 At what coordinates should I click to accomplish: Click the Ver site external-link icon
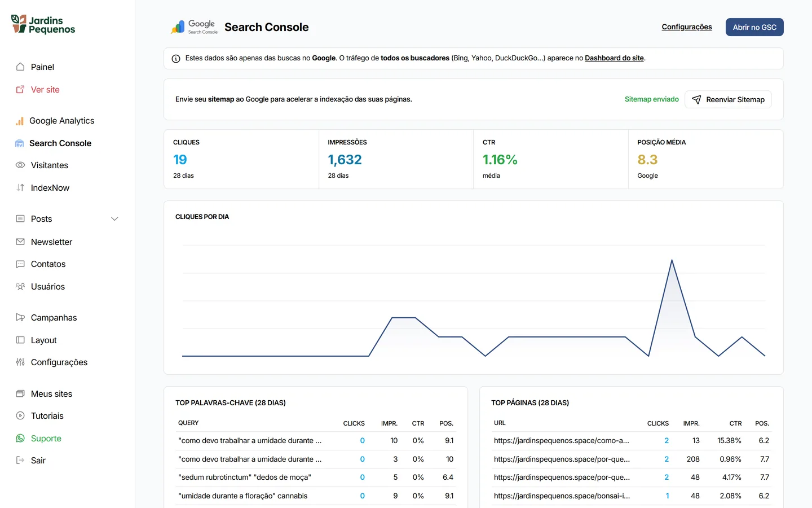[20, 89]
